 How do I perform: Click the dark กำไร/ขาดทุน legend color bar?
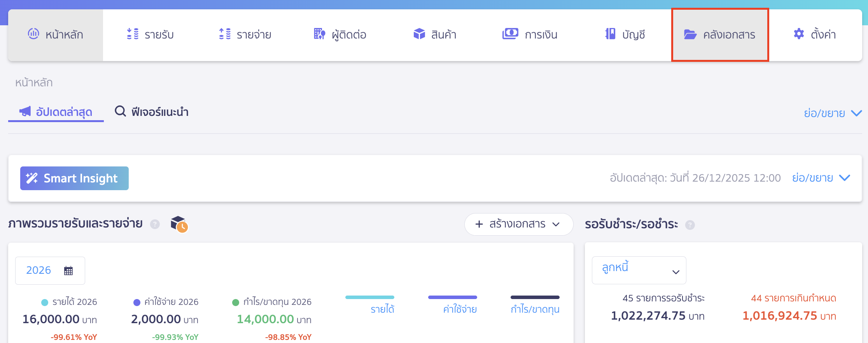[535, 297]
